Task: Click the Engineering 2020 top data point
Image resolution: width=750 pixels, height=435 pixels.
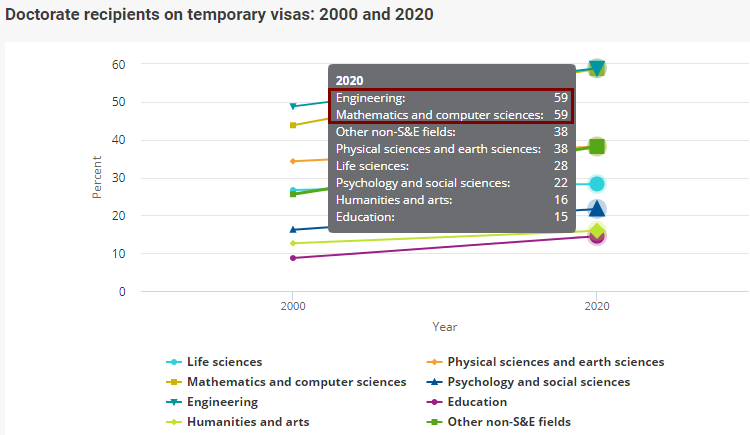Action: 597,68
